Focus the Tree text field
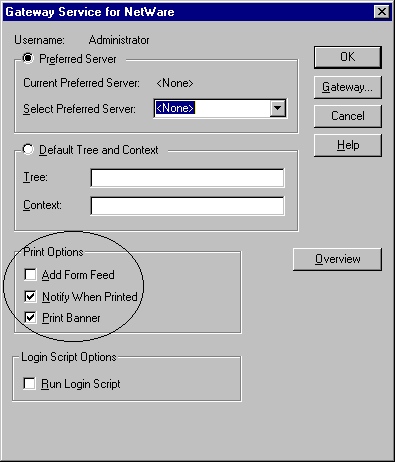The height and width of the screenshot is (462, 395). (x=187, y=178)
